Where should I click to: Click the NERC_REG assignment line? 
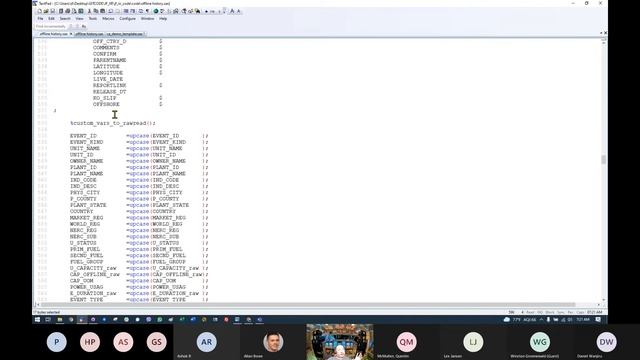point(139,230)
